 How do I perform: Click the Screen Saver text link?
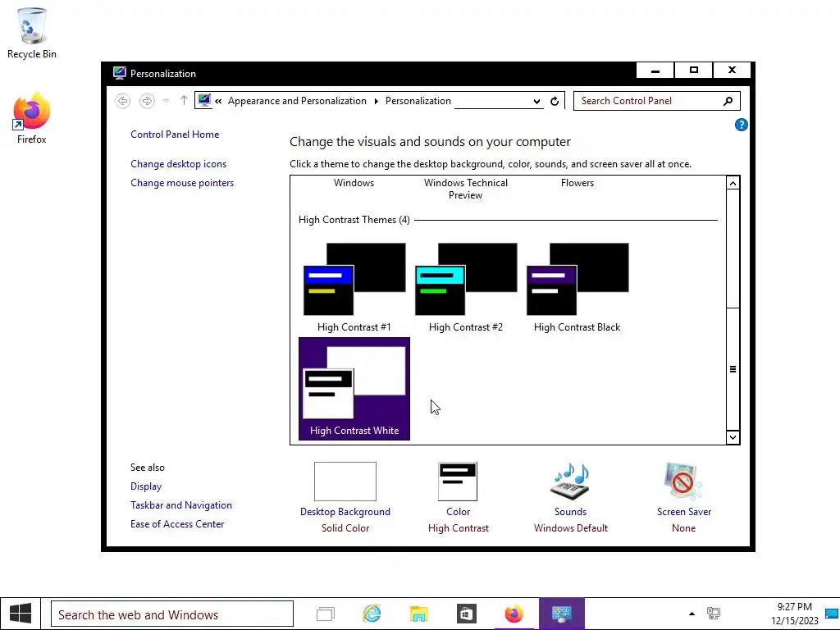[x=683, y=512]
